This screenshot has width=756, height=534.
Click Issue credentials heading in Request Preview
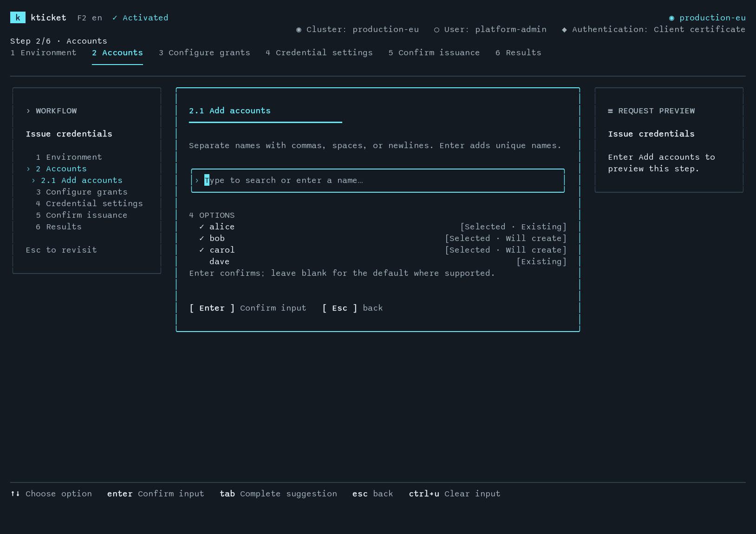coord(652,134)
